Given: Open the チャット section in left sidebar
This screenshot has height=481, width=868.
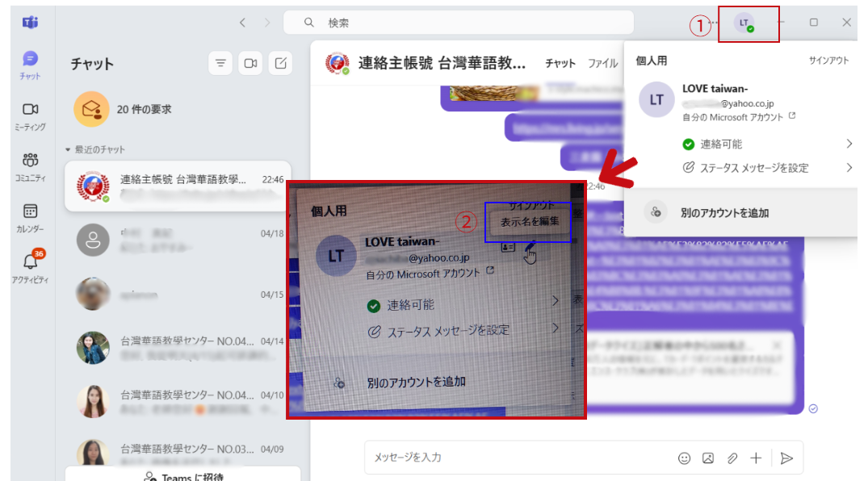Looking at the screenshot, I should 30,65.
